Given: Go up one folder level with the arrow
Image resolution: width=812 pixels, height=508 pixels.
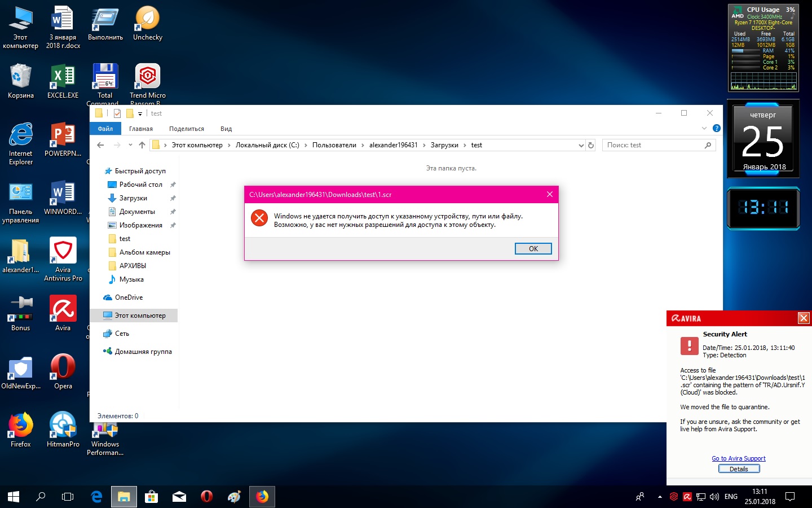Looking at the screenshot, I should 142,145.
